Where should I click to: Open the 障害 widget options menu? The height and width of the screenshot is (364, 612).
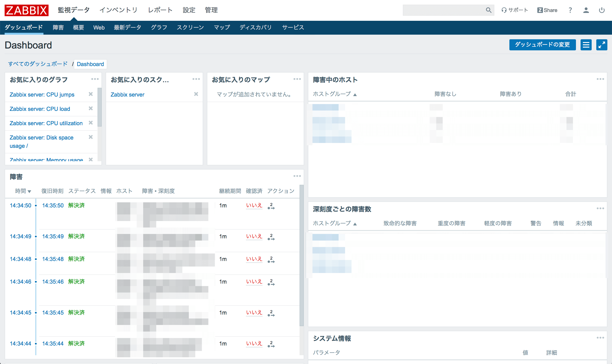[x=297, y=176]
